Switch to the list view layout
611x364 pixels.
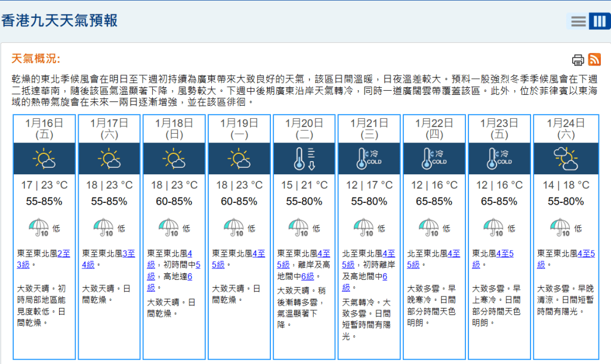tap(578, 22)
